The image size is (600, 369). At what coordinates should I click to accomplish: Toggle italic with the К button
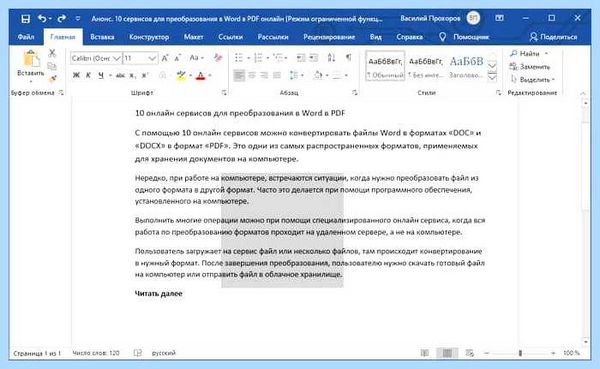(x=88, y=75)
